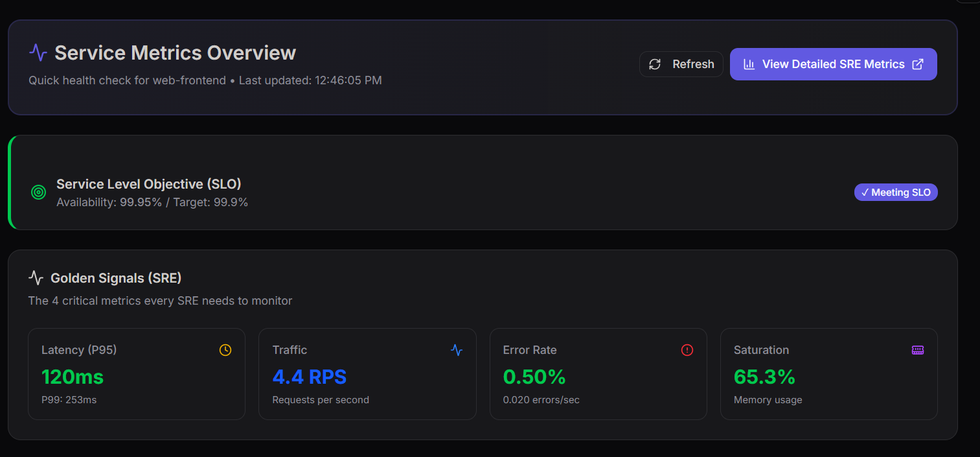Click the yellow clock icon in Latency card
This screenshot has height=457, width=980.
tap(225, 350)
